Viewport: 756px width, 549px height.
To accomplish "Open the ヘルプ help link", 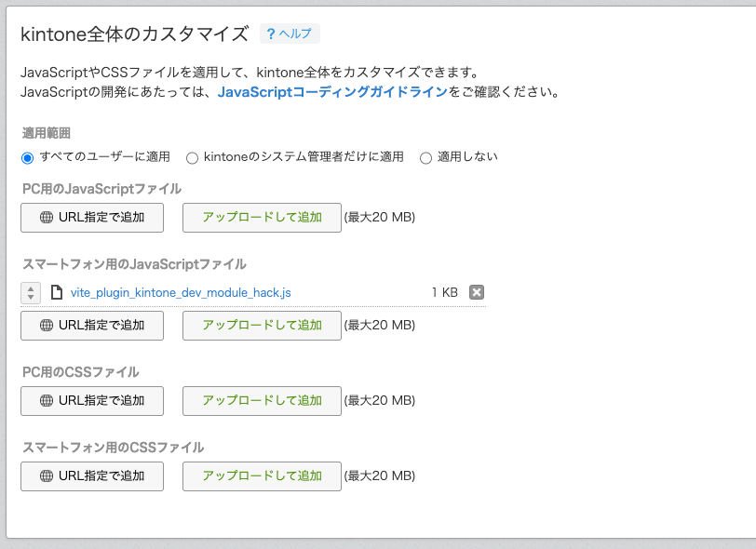I will click(x=290, y=33).
